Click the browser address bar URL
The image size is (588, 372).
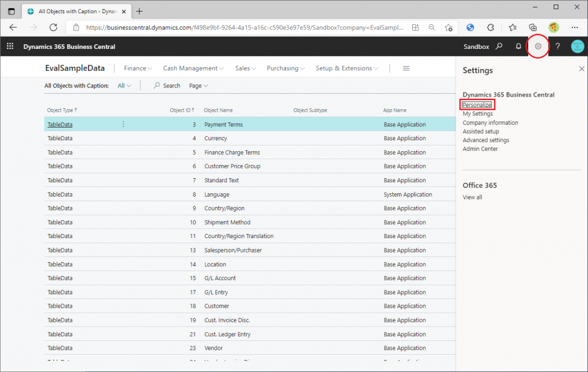[245, 28]
